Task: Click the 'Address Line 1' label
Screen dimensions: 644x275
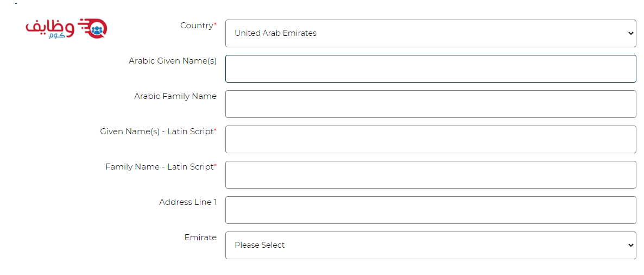Action: pyautogui.click(x=188, y=202)
